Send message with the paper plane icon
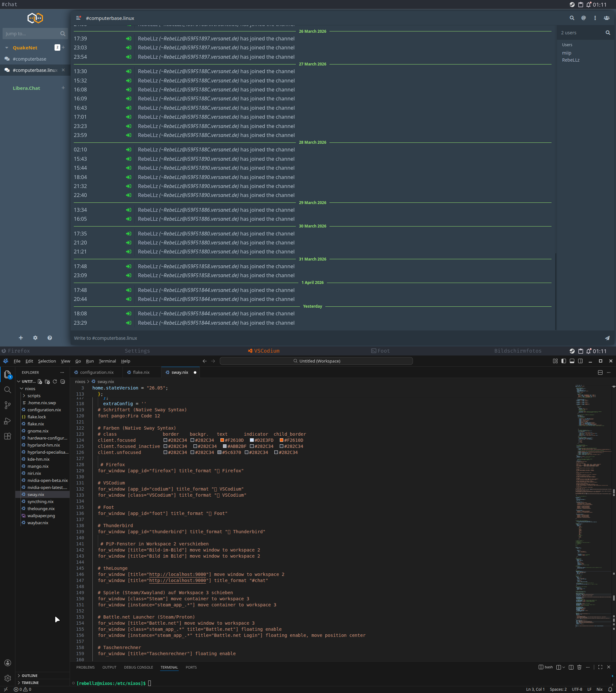The width and height of the screenshot is (616, 693). (x=607, y=338)
